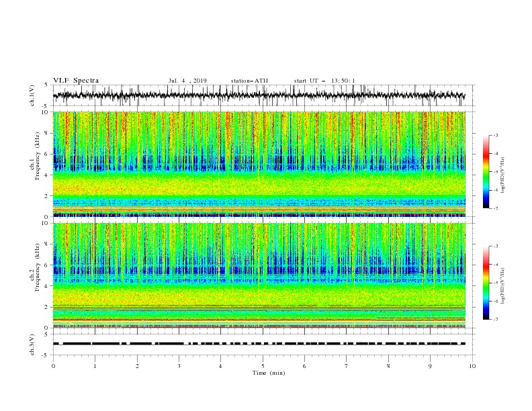Click the "10" kHz tick of the ch.2 spectrogram
Viewport: 532px width, 411px height.
(46, 223)
